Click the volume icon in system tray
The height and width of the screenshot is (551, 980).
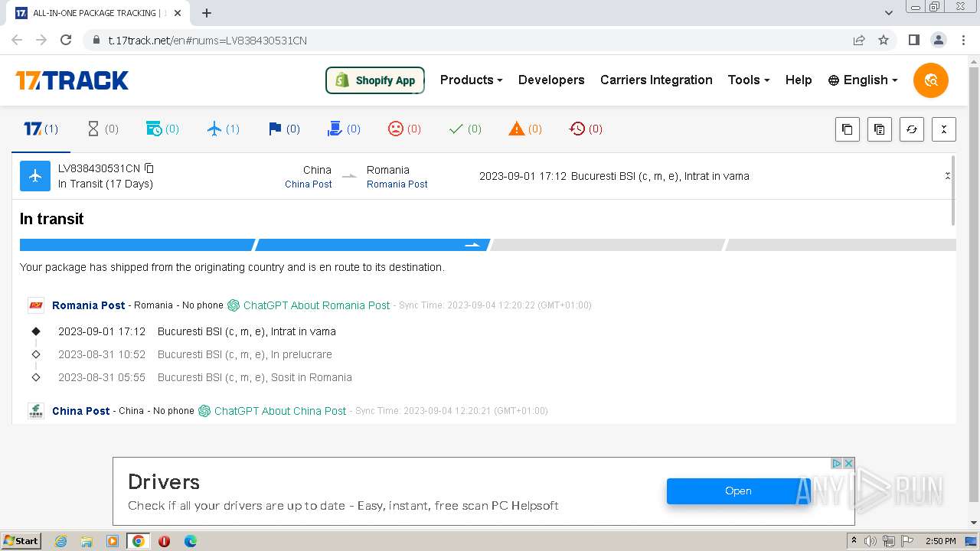coord(871,541)
